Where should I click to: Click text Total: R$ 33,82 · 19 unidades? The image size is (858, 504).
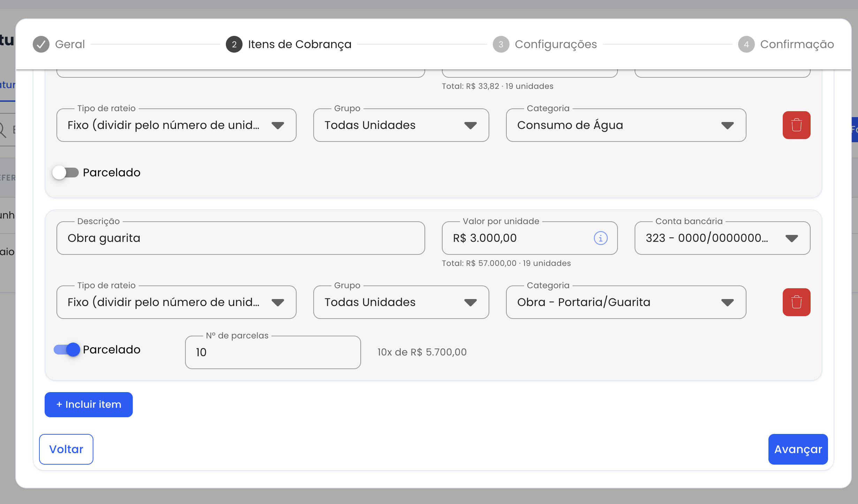498,86
